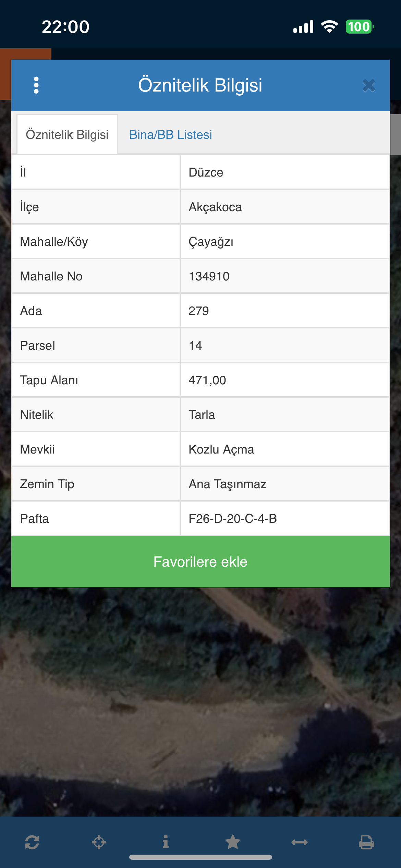
Task: Tap the Tapu Alanı value 471,00
Action: (x=207, y=380)
